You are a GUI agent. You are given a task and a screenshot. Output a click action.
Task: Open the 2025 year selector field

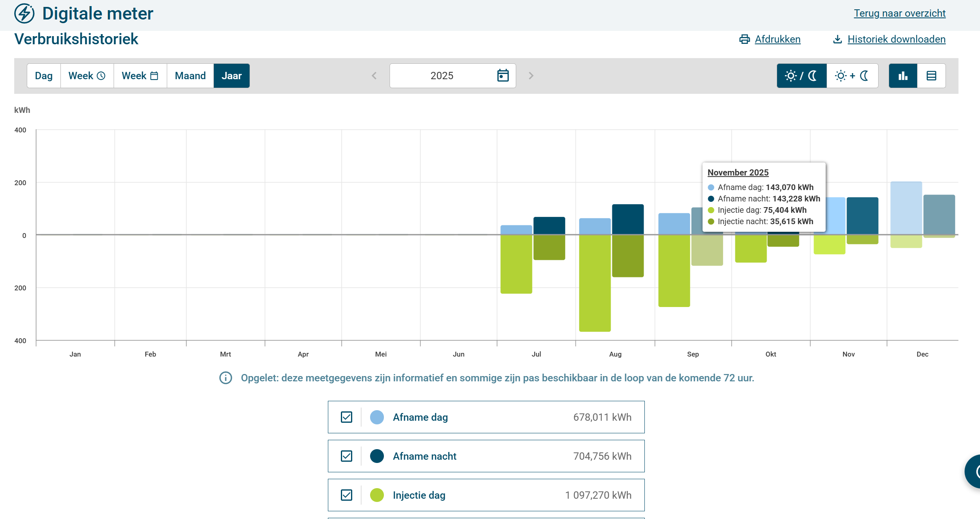click(x=452, y=76)
